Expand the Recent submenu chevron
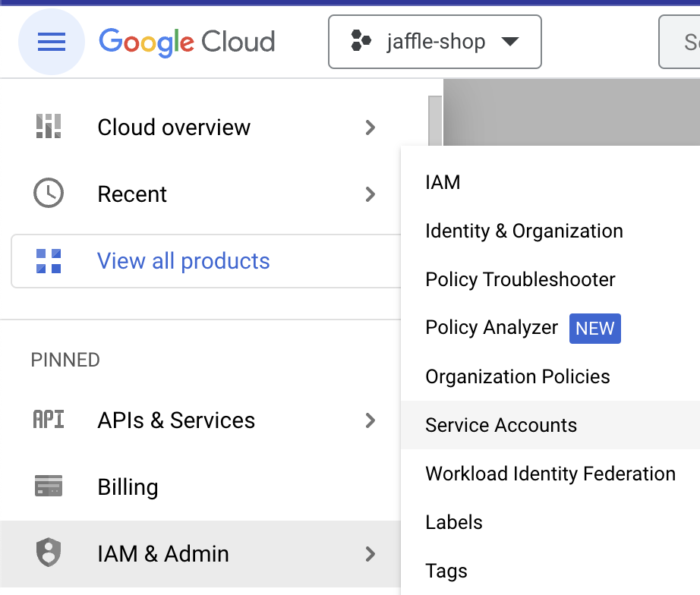 pos(370,194)
